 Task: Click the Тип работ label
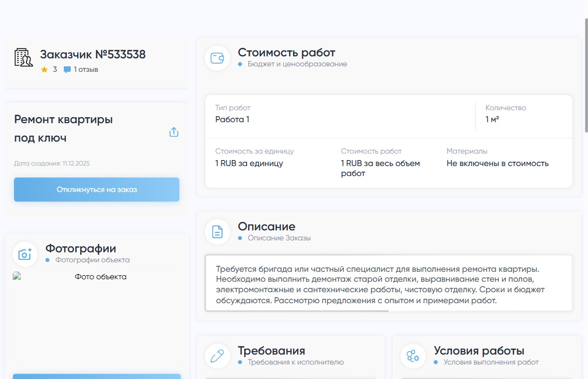click(233, 108)
